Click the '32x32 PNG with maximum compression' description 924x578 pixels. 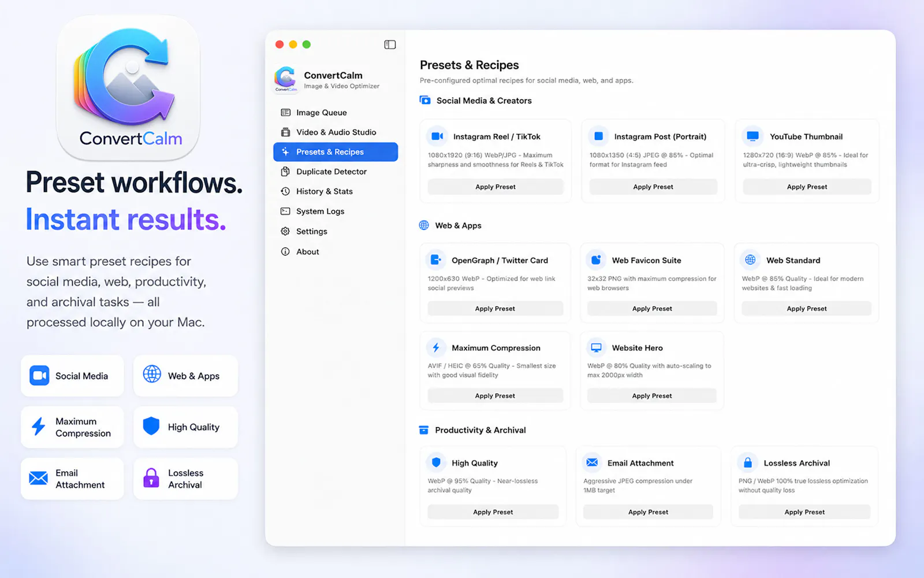click(x=652, y=283)
